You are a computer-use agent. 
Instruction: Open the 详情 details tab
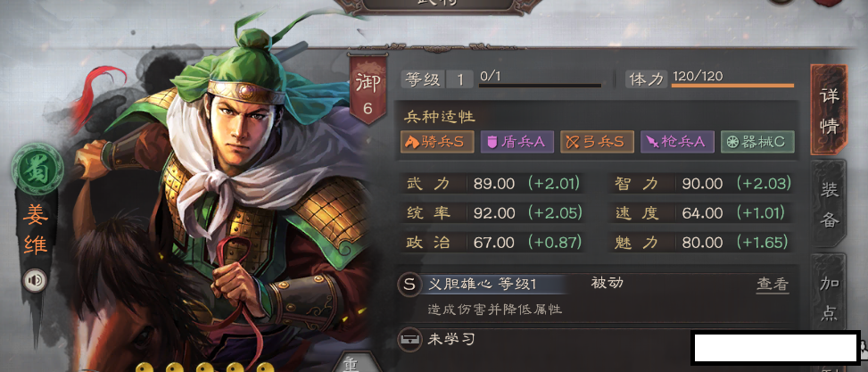(x=829, y=110)
